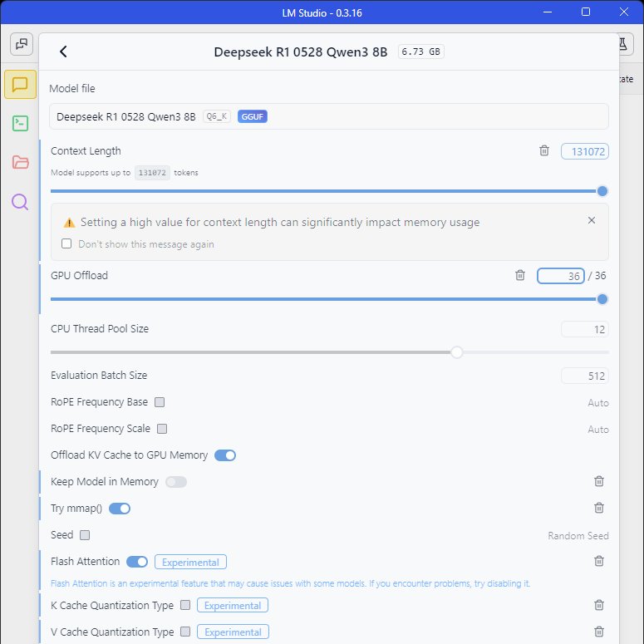This screenshot has height=644, width=644.
Task: Click the warning triangle icon
Action: [70, 223]
